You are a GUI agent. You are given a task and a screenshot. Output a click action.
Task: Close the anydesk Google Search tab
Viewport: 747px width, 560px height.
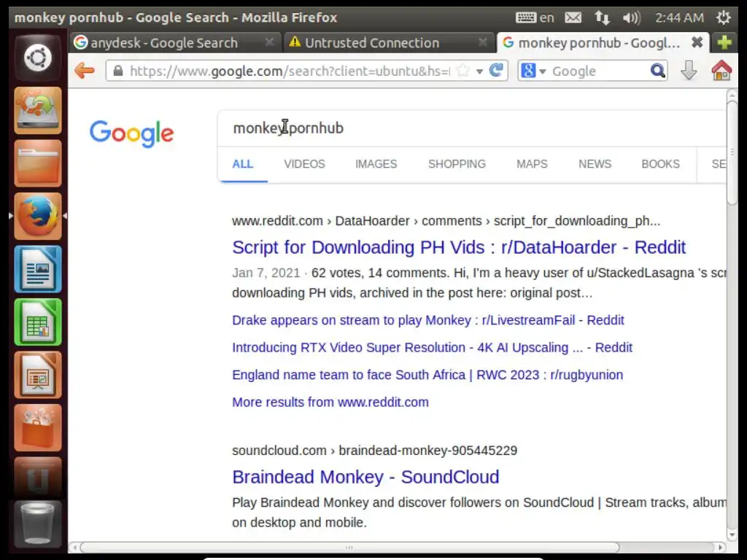tap(269, 42)
